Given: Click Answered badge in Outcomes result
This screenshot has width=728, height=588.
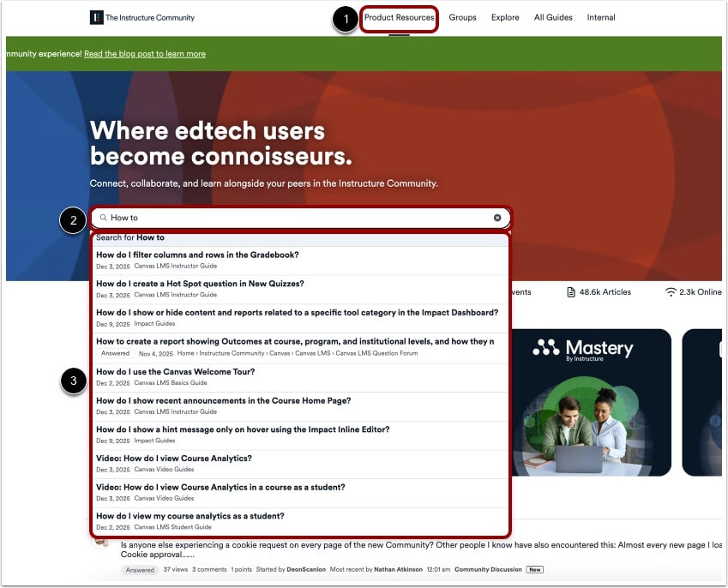Looking at the screenshot, I should point(115,353).
